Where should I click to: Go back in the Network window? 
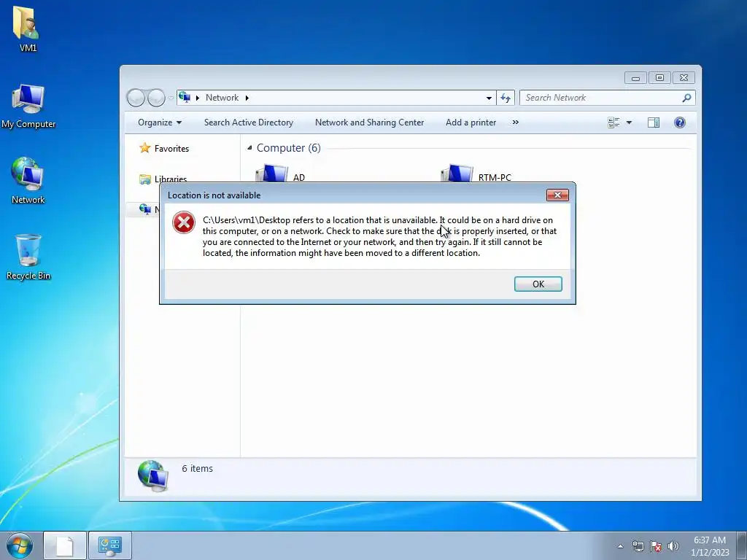point(136,98)
